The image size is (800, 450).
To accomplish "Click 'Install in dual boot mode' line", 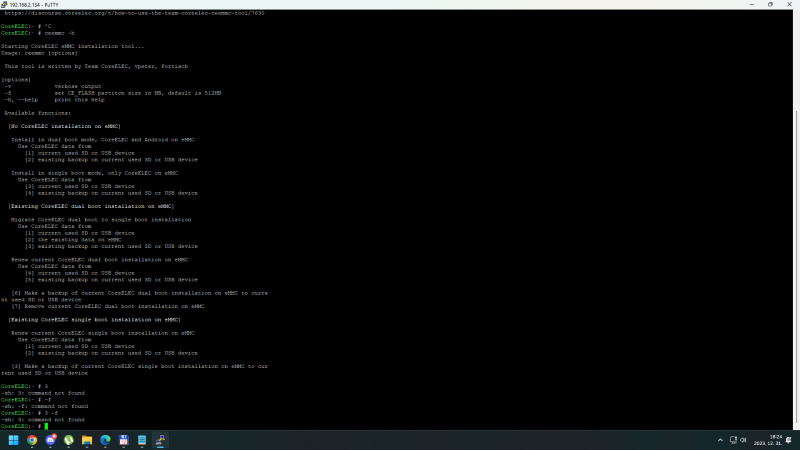I will 103,140.
